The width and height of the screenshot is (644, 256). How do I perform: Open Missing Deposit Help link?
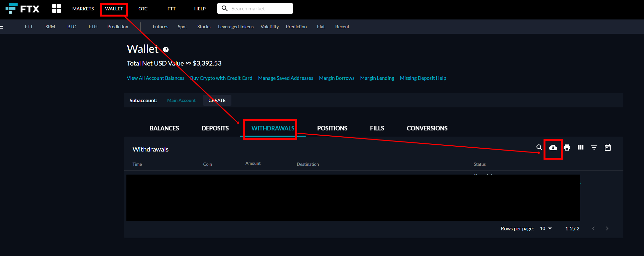[423, 78]
